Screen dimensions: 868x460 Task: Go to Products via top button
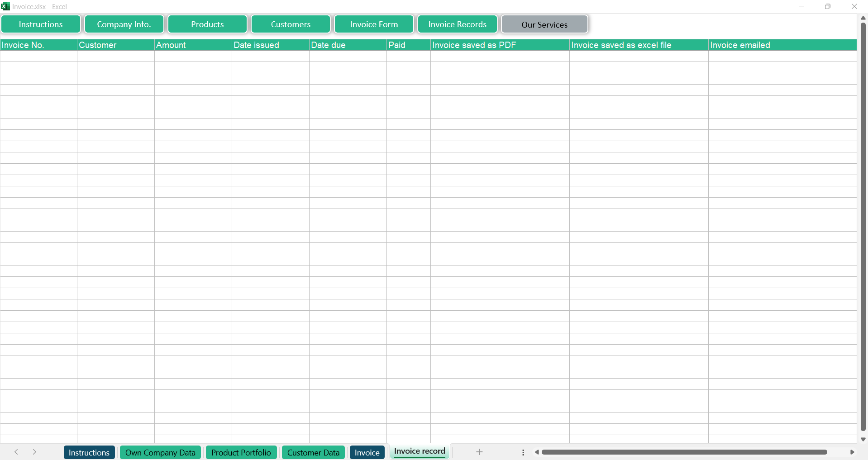(x=207, y=24)
